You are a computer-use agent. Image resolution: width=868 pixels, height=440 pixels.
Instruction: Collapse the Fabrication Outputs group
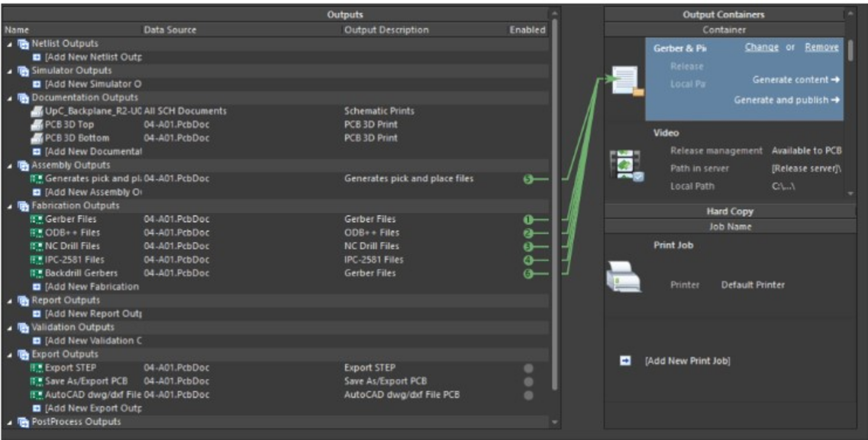tap(9, 205)
